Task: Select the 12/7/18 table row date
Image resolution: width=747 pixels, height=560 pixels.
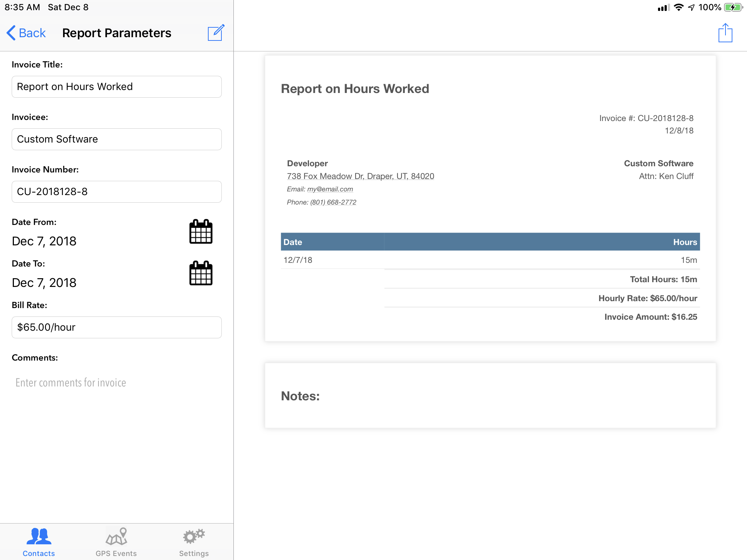Action: [x=298, y=260]
